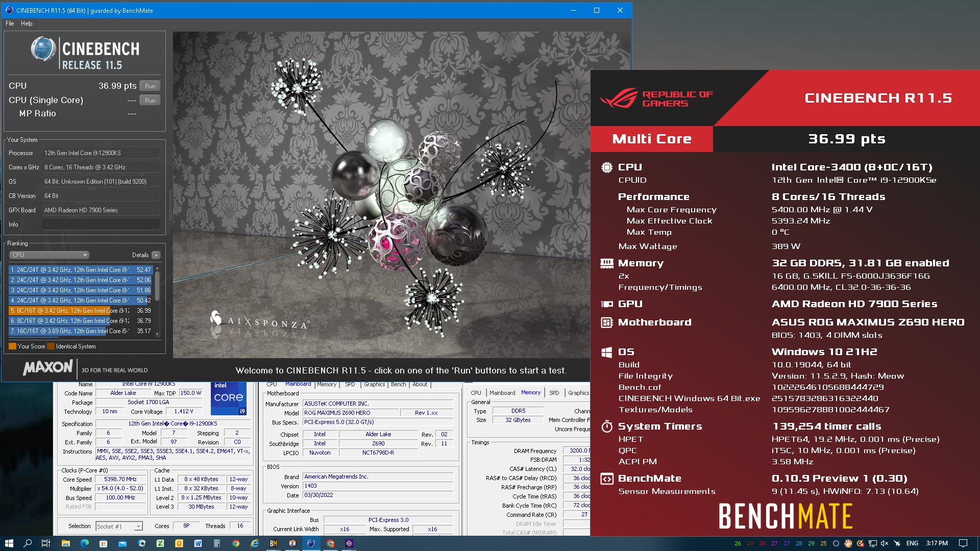
Task: Click the MAXON logo
Action: pyautogui.click(x=48, y=367)
